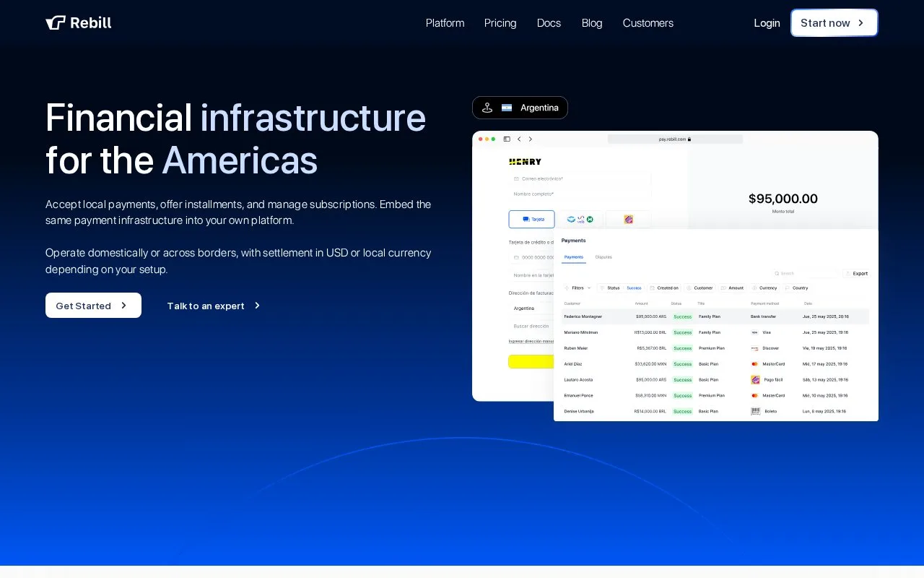
Task: Click the Argentina flag icon in the country pill
Action: pyautogui.click(x=507, y=108)
